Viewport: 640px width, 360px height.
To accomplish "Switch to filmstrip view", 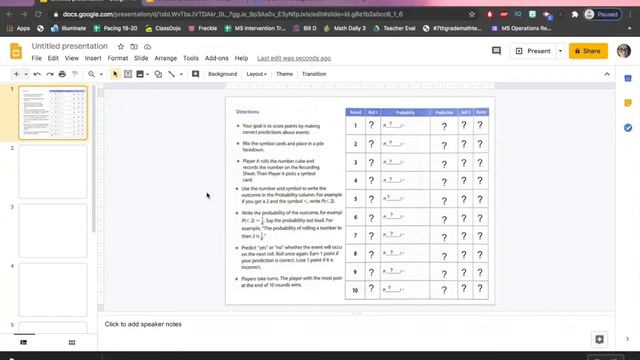I will point(24,342).
